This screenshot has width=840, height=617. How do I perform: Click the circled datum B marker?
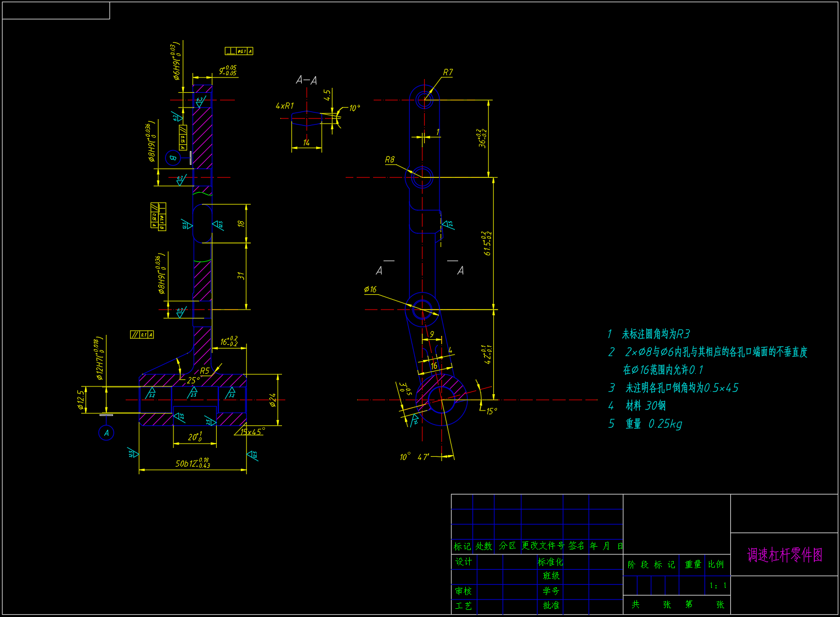coord(172,158)
